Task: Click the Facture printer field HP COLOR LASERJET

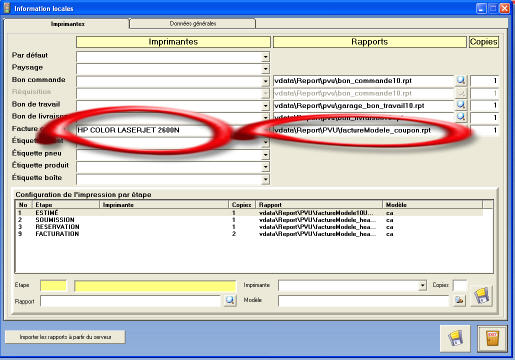Action: (169, 130)
